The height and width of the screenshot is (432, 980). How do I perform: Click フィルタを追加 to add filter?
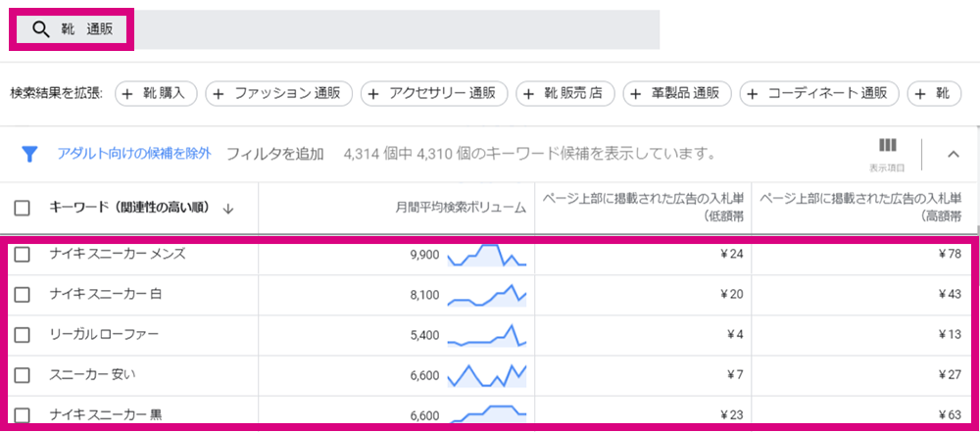pos(275,153)
